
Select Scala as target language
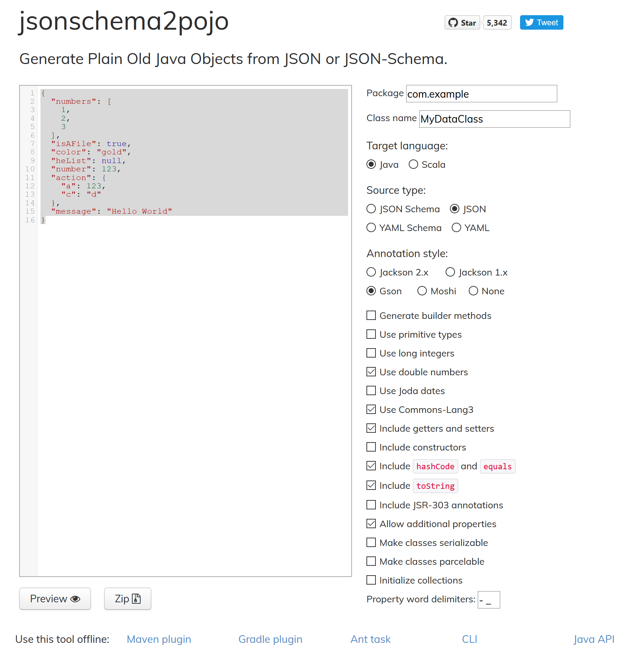(x=413, y=164)
